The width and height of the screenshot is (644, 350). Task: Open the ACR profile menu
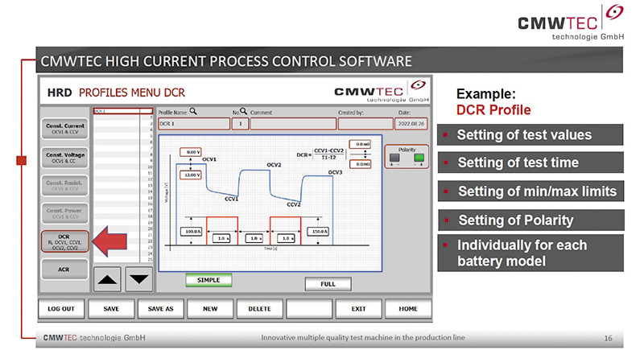point(65,270)
